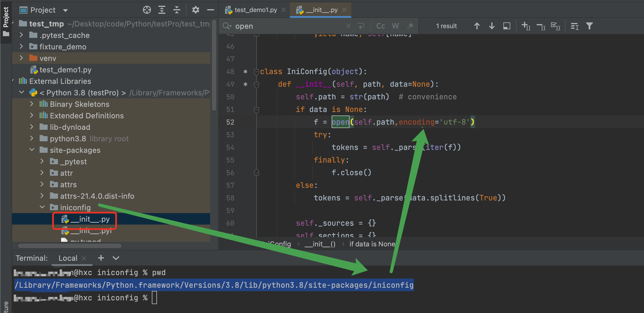644x313 pixels.
Task: Click the override gutter marker on line 48
Action: point(245,72)
